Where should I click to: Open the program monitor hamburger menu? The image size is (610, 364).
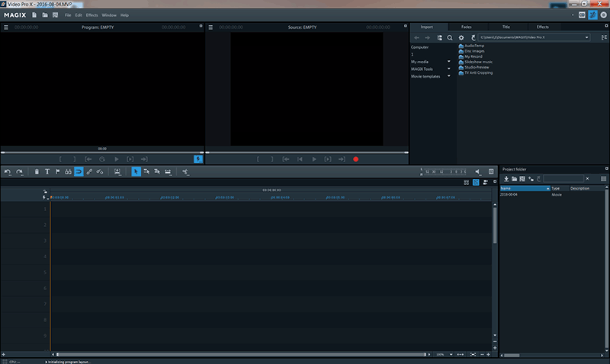pyautogui.click(x=6, y=27)
